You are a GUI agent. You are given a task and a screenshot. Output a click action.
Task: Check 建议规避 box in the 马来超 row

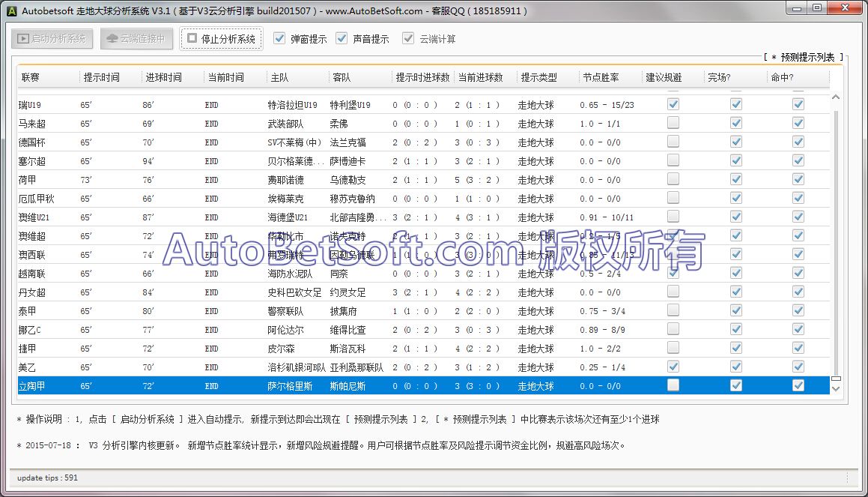pos(673,123)
